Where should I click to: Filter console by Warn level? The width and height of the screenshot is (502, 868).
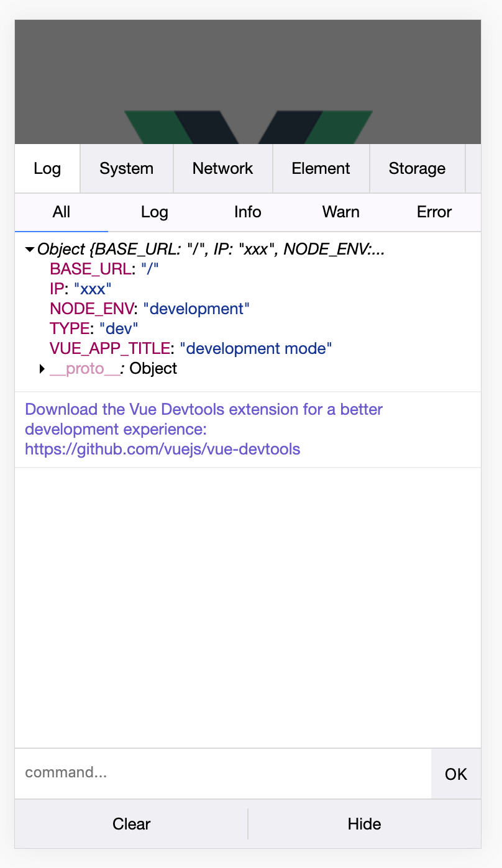(x=340, y=212)
